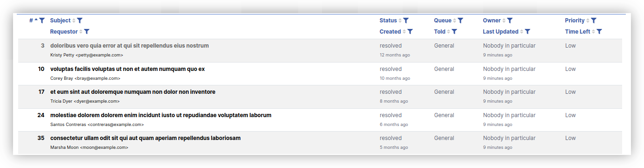Open the Told column filter icon

point(454,32)
